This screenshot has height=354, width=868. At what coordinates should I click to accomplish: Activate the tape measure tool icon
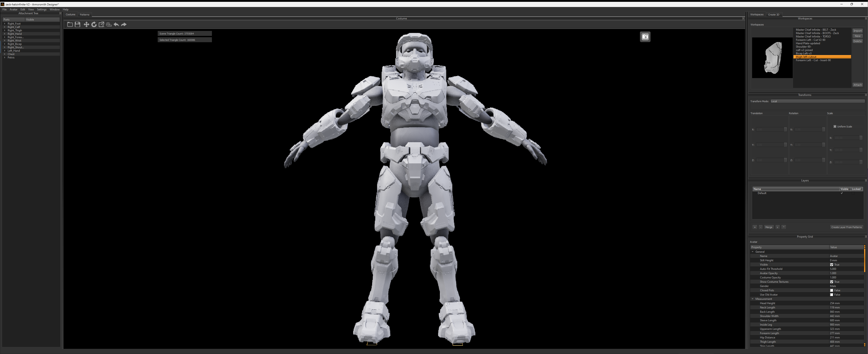pos(109,24)
